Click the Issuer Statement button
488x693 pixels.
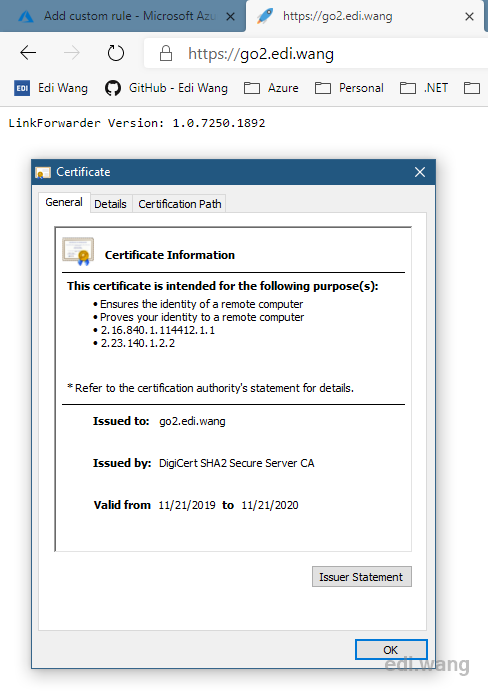tap(362, 577)
